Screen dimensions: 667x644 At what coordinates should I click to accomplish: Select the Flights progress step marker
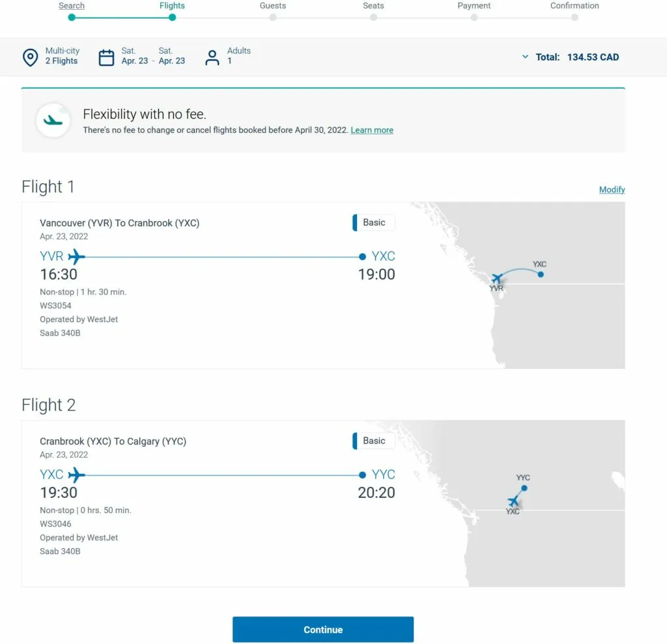(x=171, y=18)
